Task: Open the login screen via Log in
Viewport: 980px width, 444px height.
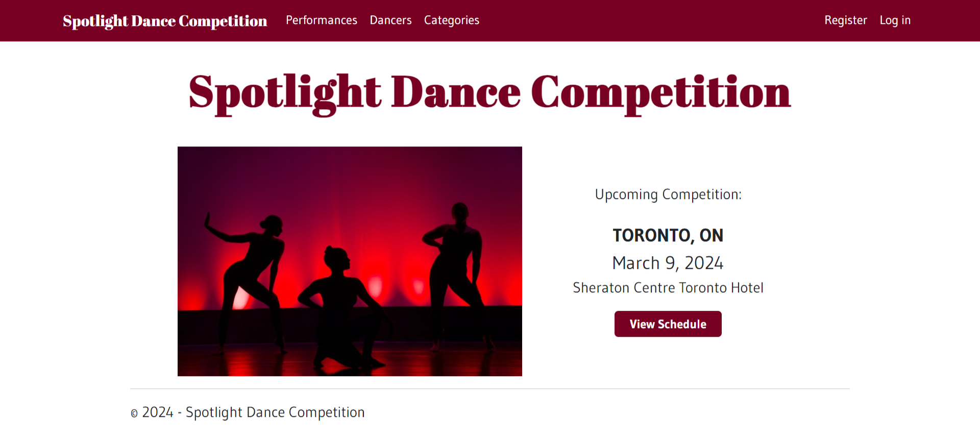Action: point(895,20)
